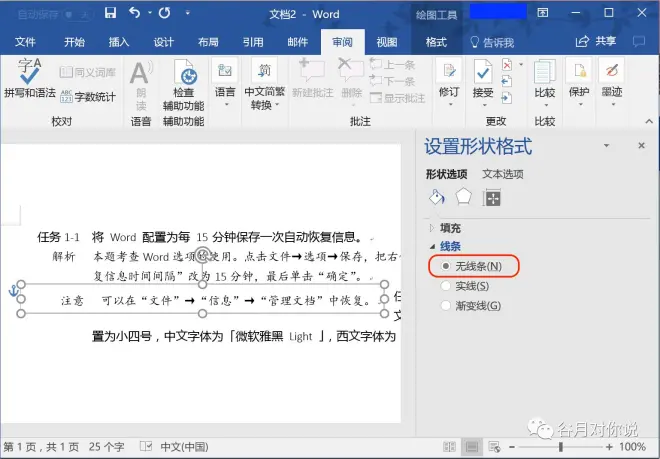Collapse the ribbon with the caret arrow
Viewport: 660px width, 459px height.
click(x=649, y=121)
